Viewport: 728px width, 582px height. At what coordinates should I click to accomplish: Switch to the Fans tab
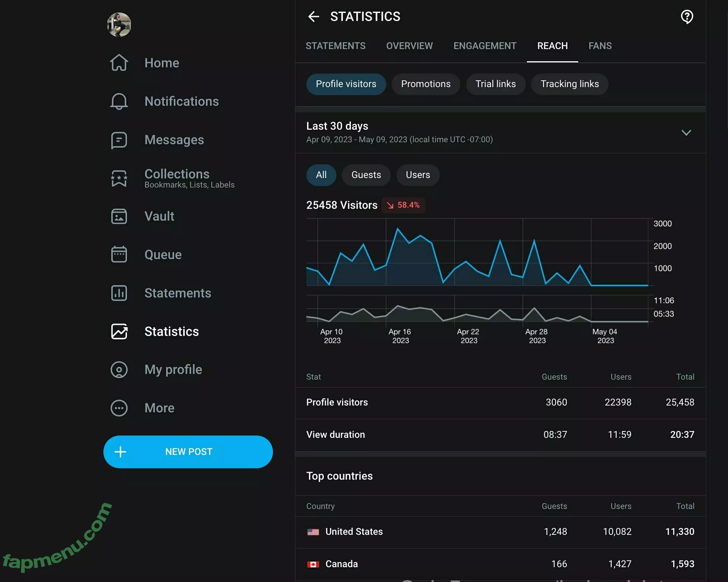click(600, 46)
